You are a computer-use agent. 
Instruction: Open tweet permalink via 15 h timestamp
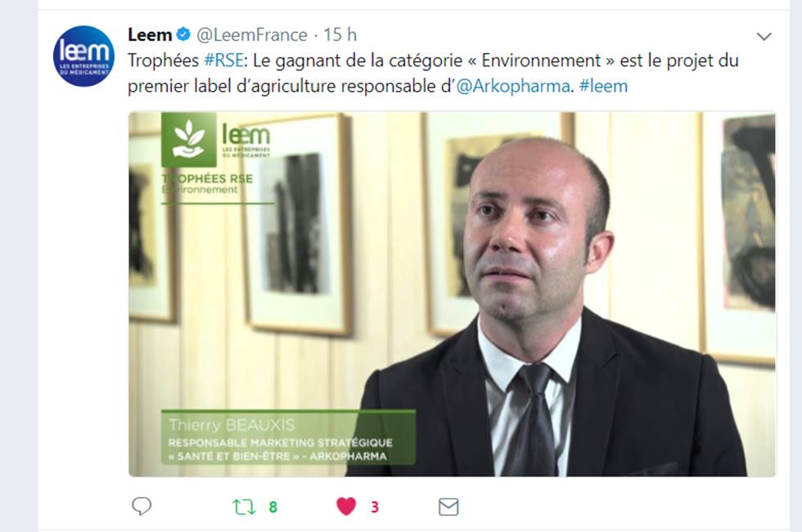tap(340, 34)
